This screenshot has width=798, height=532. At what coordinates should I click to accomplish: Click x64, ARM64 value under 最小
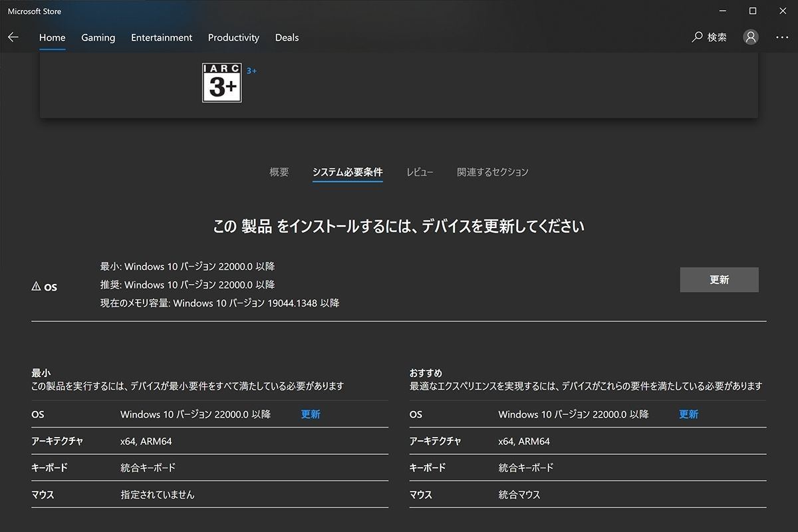click(x=146, y=442)
